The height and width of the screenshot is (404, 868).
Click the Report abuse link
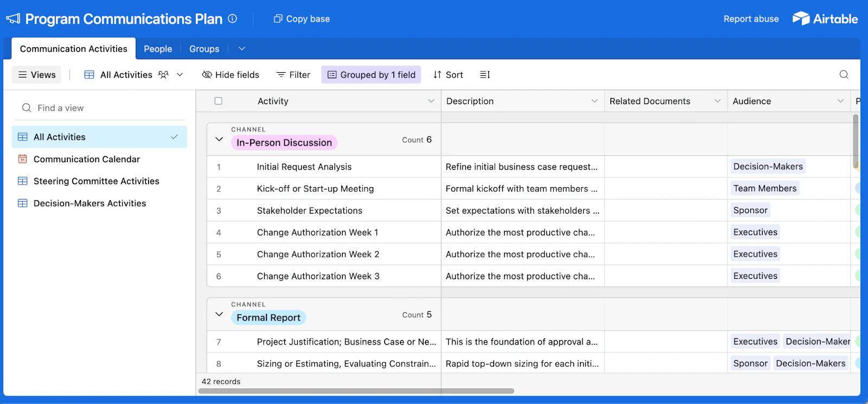click(x=751, y=19)
